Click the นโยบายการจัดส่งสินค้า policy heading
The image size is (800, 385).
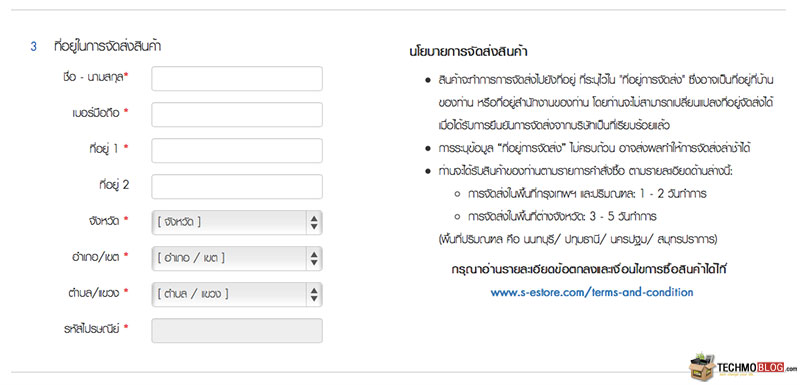click(x=468, y=52)
